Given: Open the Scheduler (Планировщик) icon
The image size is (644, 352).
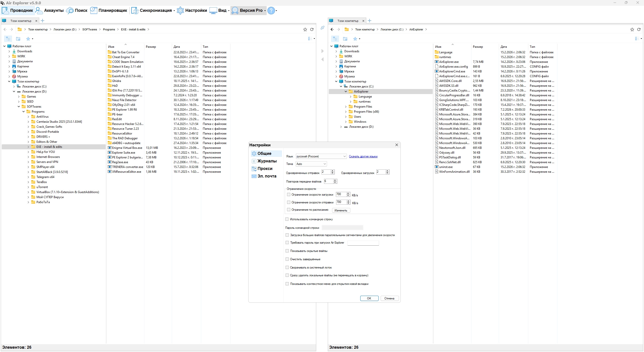Looking at the screenshot, I should [x=94, y=11].
